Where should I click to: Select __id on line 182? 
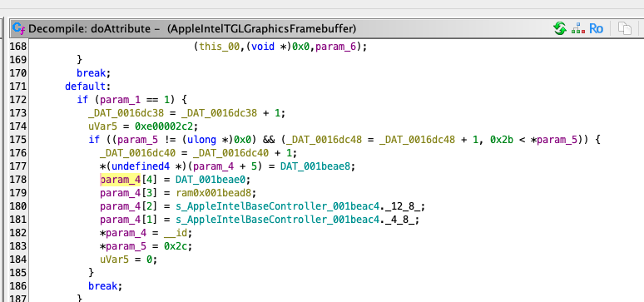point(176,233)
